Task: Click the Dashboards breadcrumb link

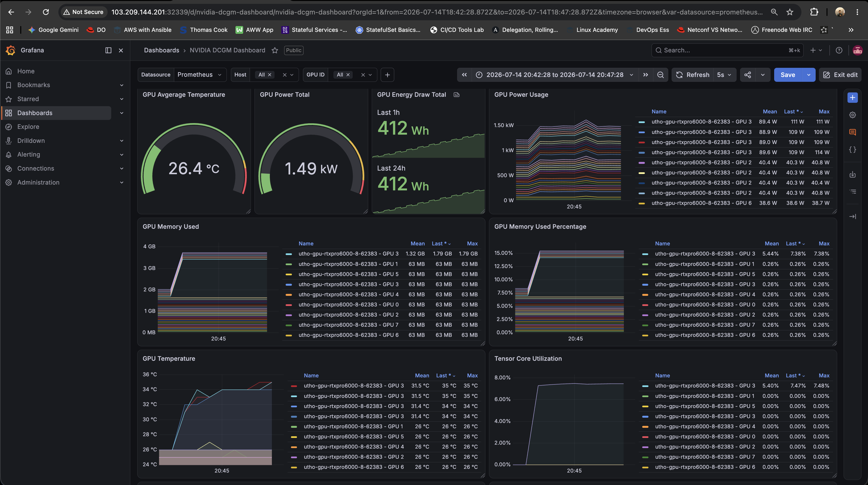Action: click(161, 50)
